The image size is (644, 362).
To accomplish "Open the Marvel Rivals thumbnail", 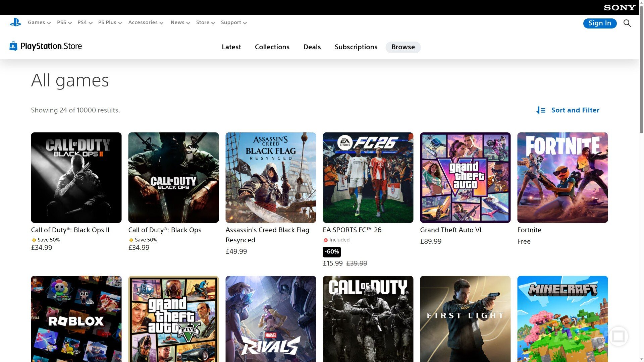I will point(271,319).
